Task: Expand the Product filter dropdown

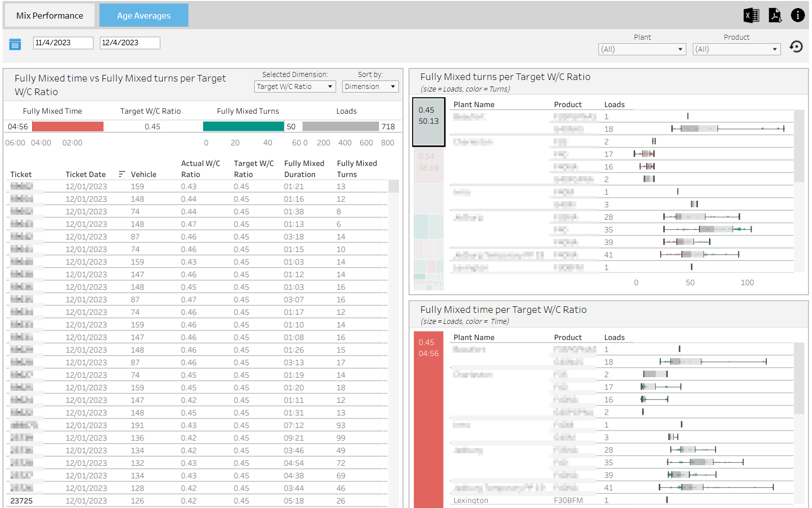Action: coord(736,49)
